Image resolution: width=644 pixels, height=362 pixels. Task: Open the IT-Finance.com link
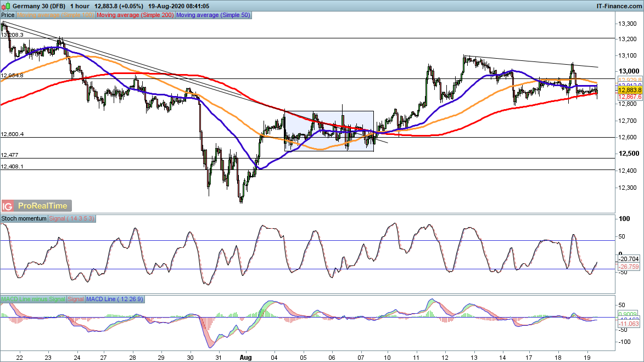[x=619, y=5]
